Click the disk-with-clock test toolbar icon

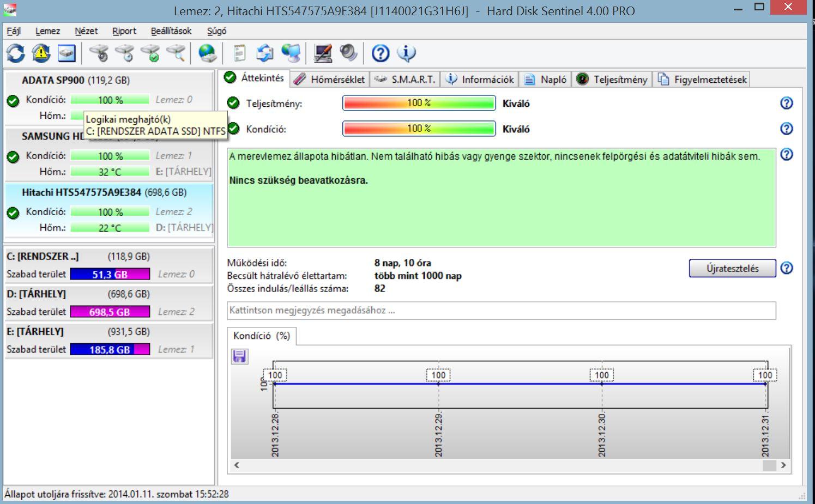(x=124, y=53)
